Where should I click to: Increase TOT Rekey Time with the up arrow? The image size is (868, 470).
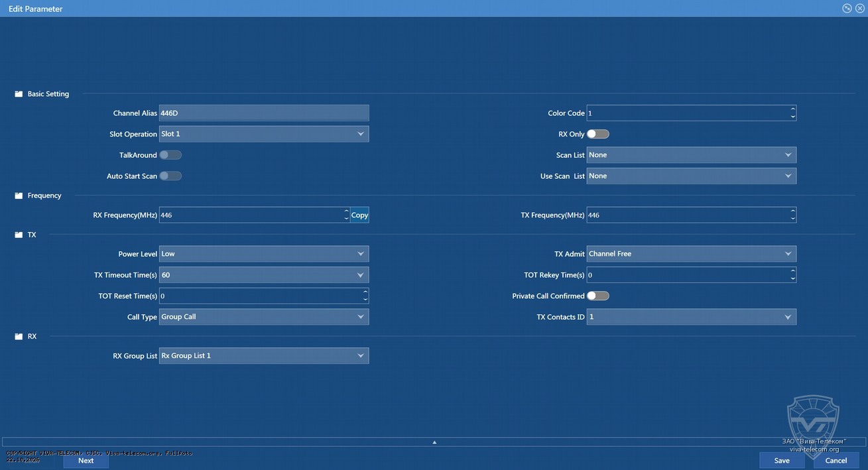[x=793, y=271]
